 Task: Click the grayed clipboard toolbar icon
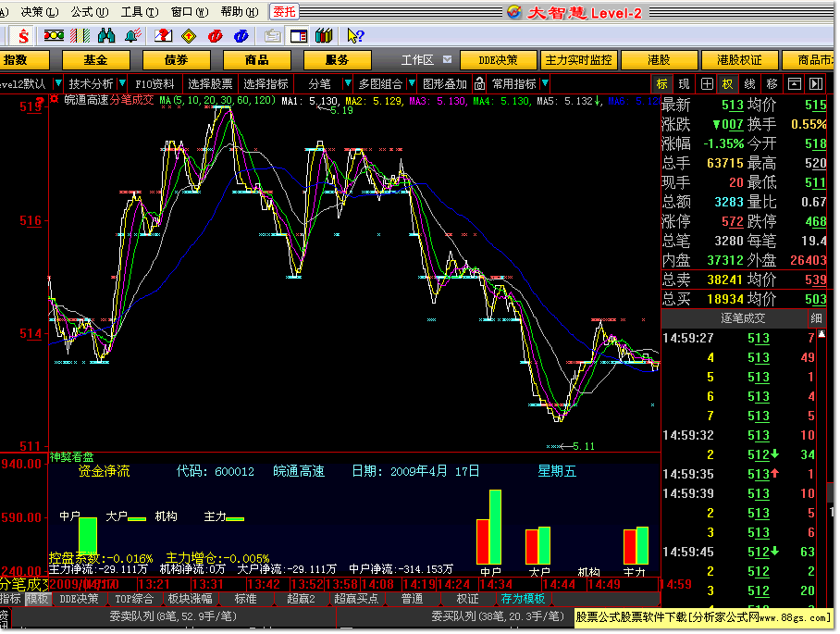click(272, 36)
